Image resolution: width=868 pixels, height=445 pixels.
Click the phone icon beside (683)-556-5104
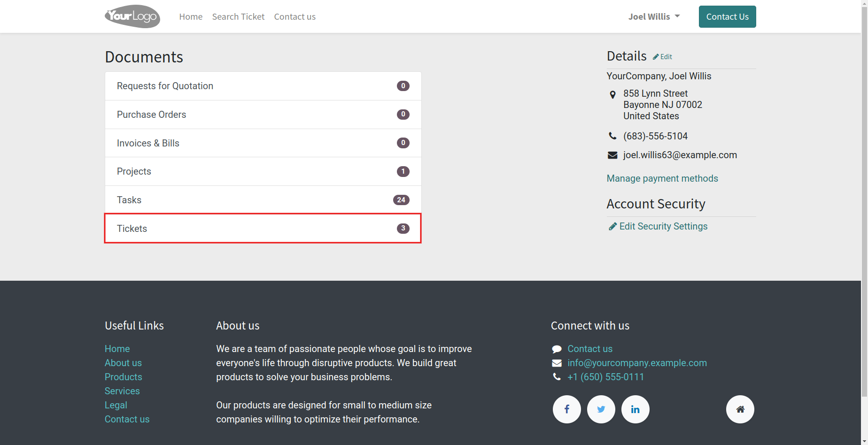coord(612,136)
